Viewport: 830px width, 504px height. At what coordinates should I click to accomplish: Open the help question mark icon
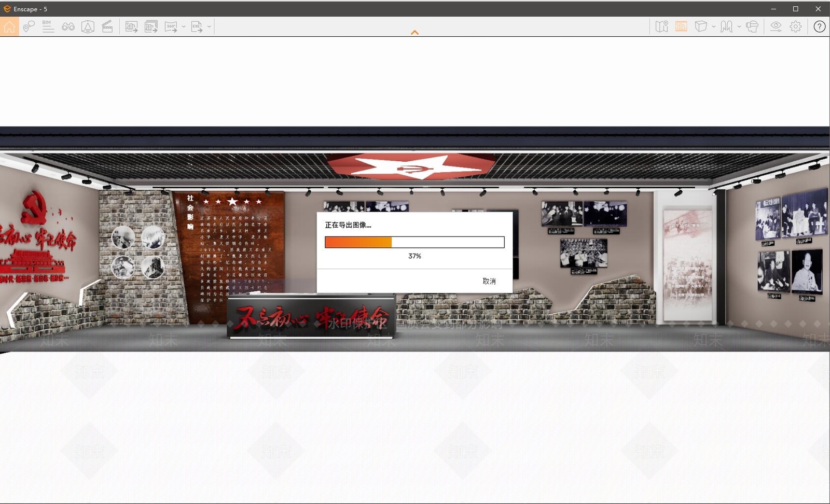[820, 26]
